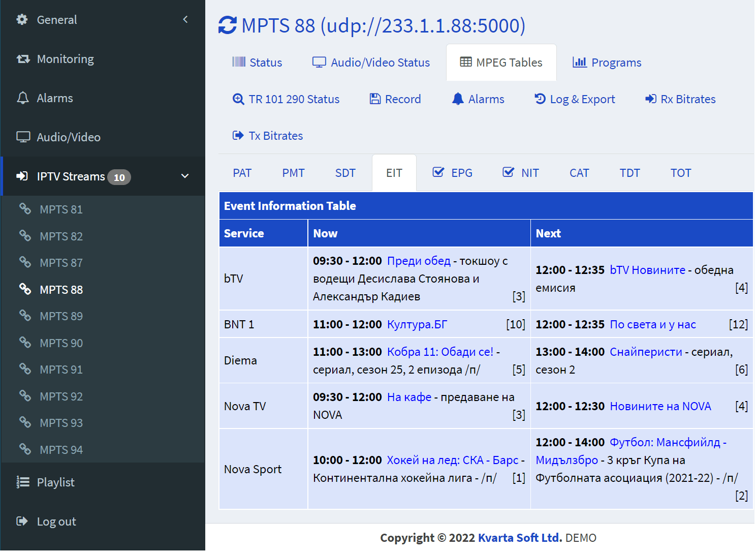Select MPTS 90 stream in sidebar
This screenshot has width=756, height=552.
61,343
